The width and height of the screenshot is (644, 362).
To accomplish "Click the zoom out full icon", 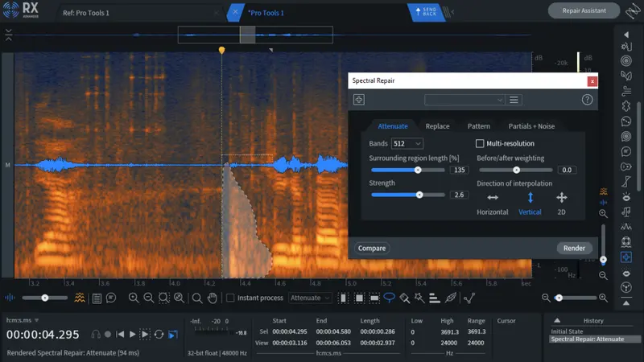I will (x=179, y=298).
